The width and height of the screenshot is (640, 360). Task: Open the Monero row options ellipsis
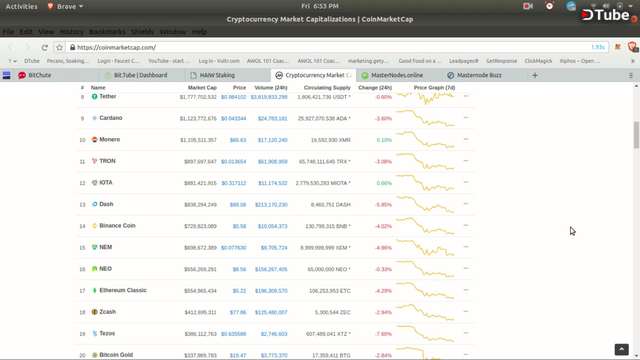pyautogui.click(x=466, y=139)
